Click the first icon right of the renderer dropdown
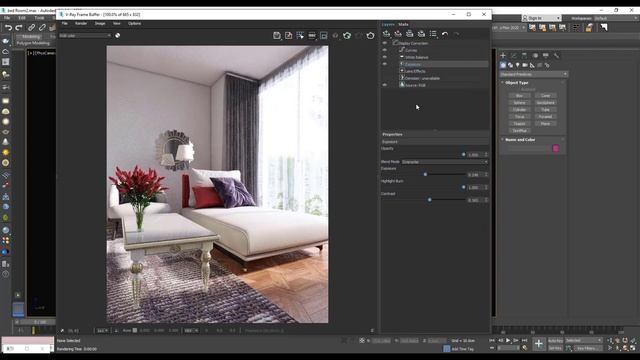640x360 pixels. (533, 27)
